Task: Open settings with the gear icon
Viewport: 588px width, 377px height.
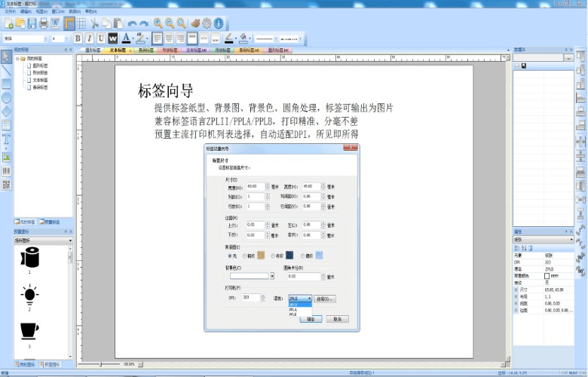Action: click(x=207, y=23)
